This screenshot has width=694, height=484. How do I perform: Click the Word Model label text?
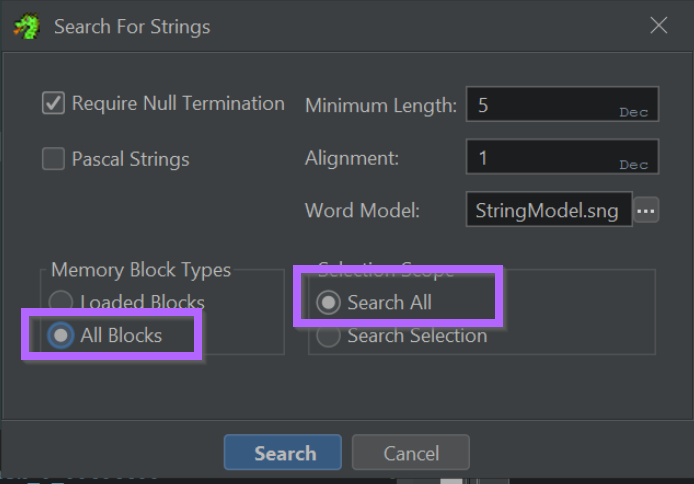(x=362, y=211)
